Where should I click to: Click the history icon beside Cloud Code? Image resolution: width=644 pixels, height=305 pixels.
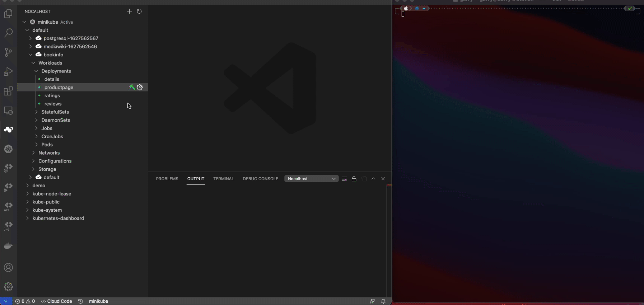pyautogui.click(x=80, y=301)
